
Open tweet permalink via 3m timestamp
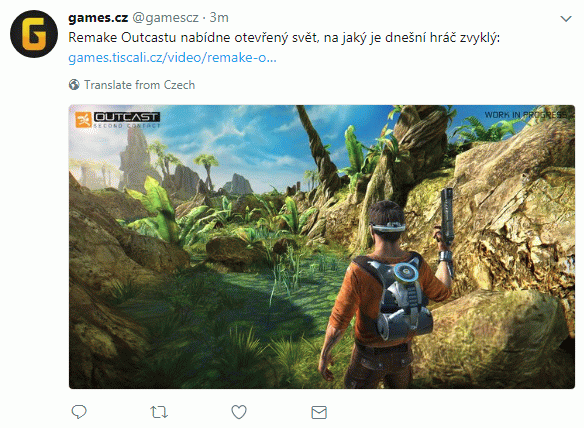219,18
